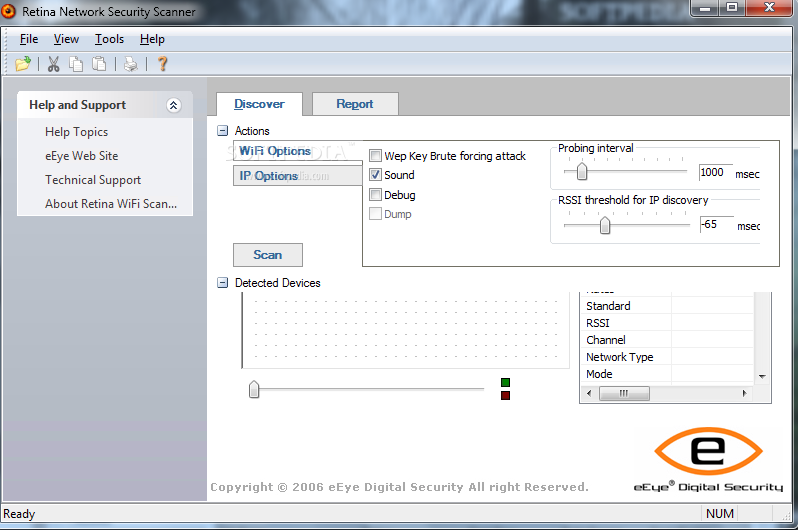Click the green indicator square
This screenshot has width=798, height=530.
click(x=505, y=382)
